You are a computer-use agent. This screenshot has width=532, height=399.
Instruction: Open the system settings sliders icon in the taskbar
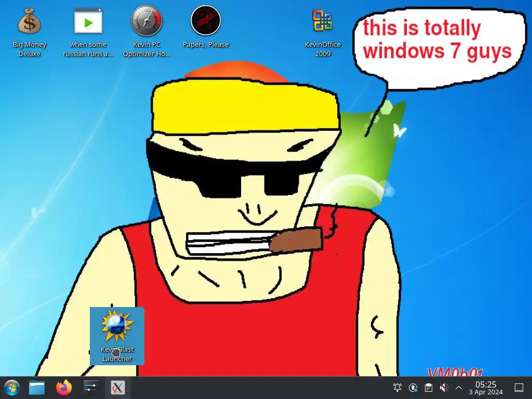(x=90, y=388)
